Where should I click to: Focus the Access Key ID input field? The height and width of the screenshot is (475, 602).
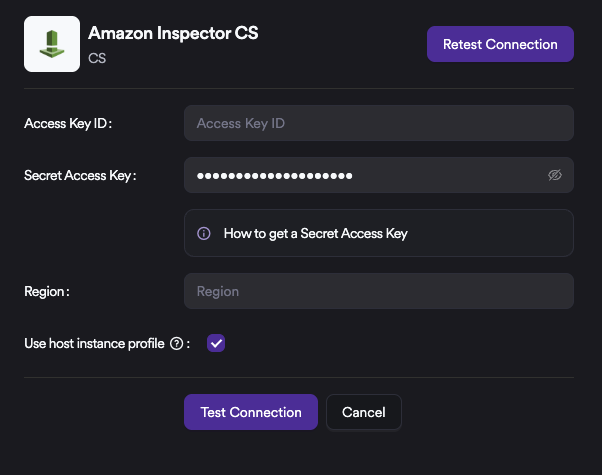(x=378, y=123)
